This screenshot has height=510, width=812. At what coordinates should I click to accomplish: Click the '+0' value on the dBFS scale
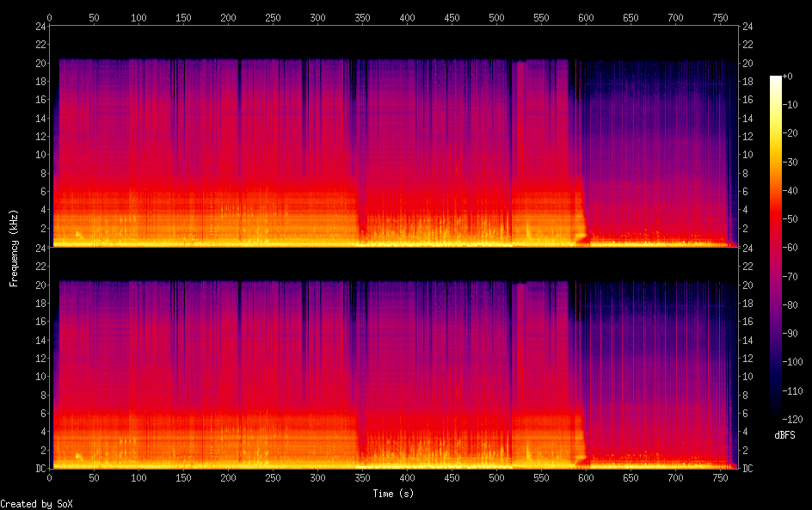(787, 76)
